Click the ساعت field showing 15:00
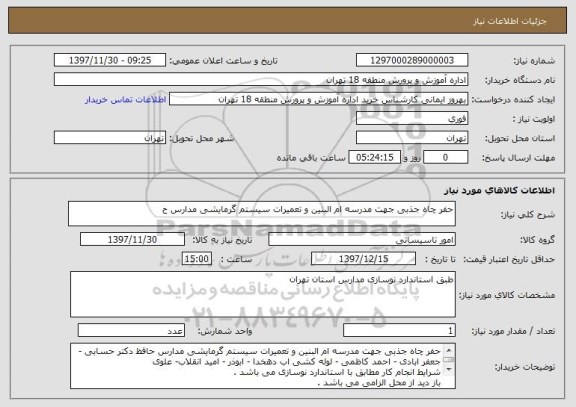Viewport: 576px width, 407px height. [x=197, y=259]
